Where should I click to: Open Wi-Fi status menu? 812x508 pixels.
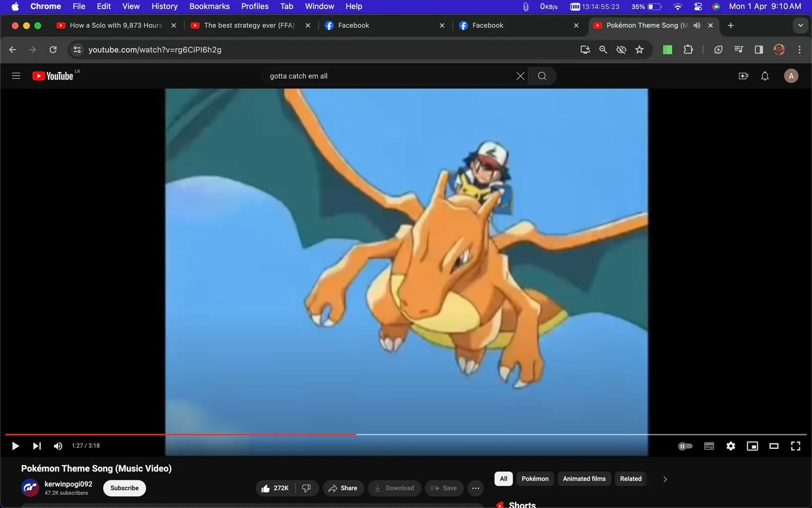coord(677,6)
